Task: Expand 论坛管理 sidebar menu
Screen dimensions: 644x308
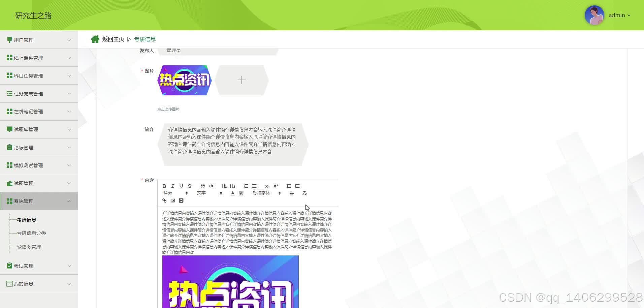Action: coord(39,147)
